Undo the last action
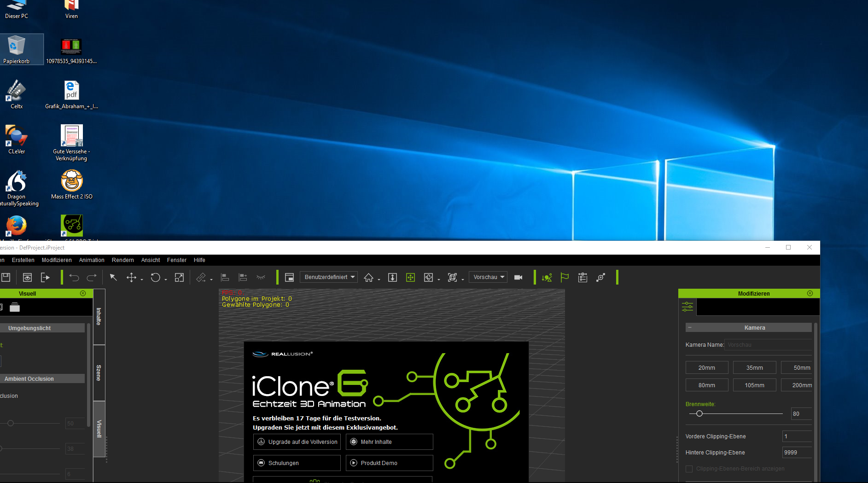The width and height of the screenshot is (868, 483). pos(74,277)
